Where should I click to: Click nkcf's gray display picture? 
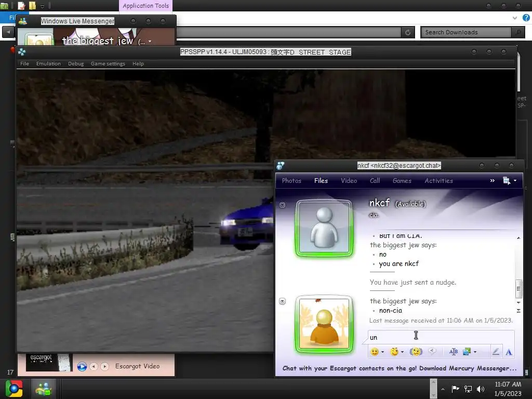[x=324, y=228]
